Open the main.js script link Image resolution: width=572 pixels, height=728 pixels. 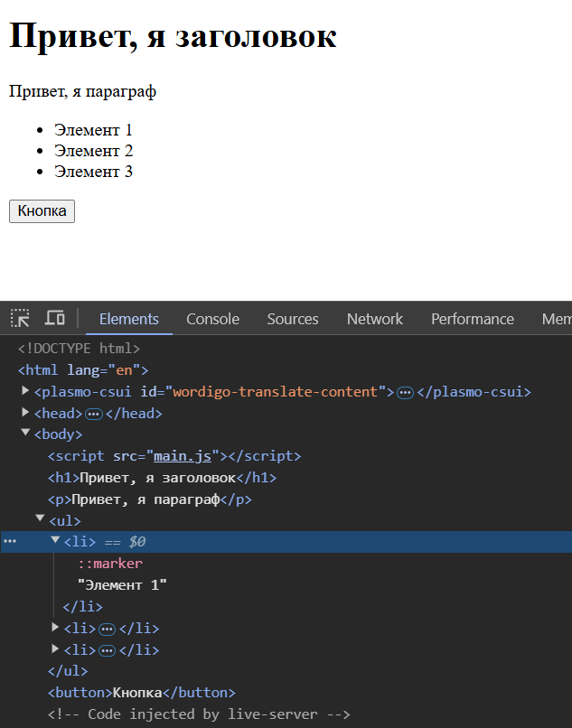182,456
